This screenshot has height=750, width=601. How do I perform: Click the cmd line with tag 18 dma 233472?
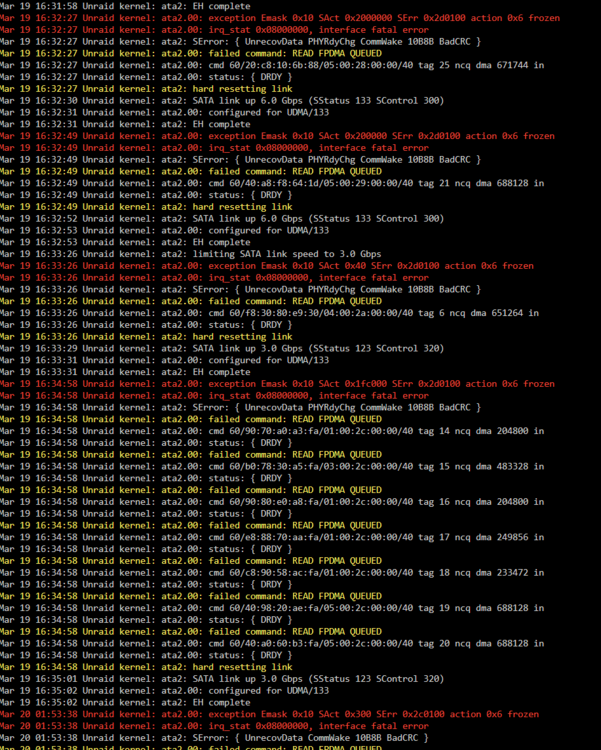[272, 573]
